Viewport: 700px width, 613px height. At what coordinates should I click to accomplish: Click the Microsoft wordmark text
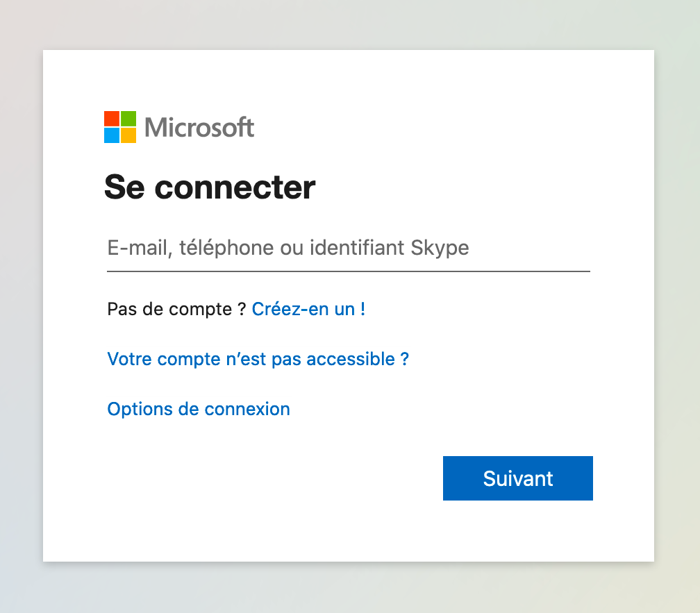coord(199,128)
